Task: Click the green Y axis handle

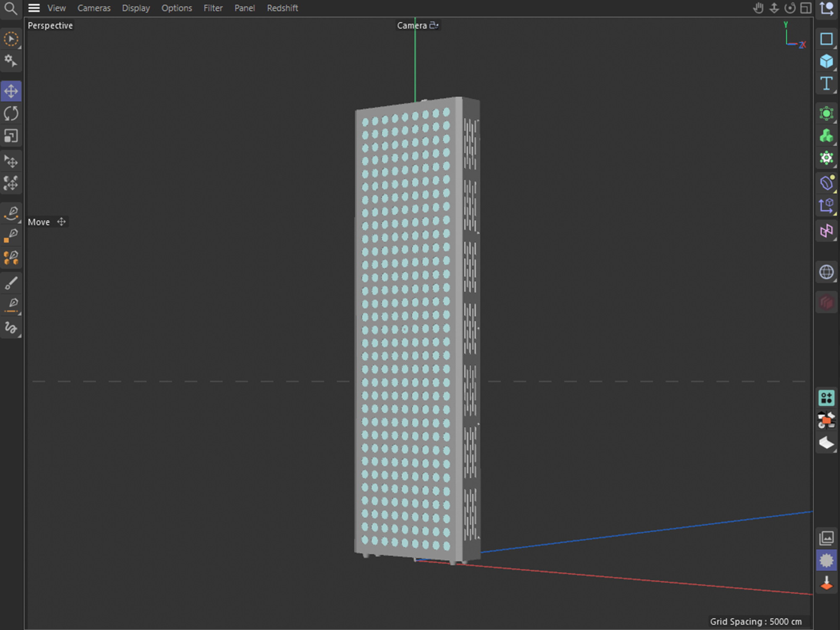Action: coord(415,59)
